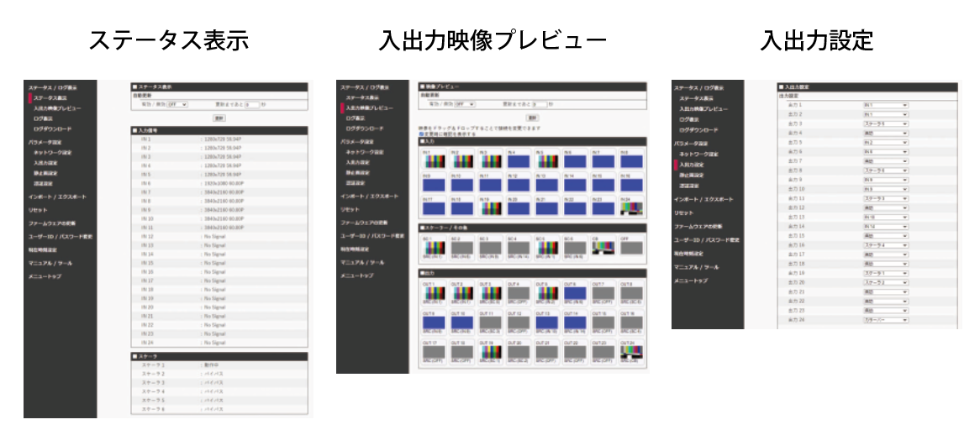980x430 pixels.
Task: Open ログダウンロード in the status display sidebar
Action: pos(58,129)
